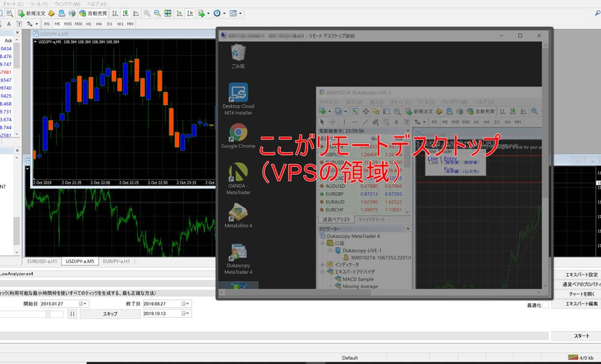Select M1 timeframe in main window
601x364 pixels.
tap(47, 24)
